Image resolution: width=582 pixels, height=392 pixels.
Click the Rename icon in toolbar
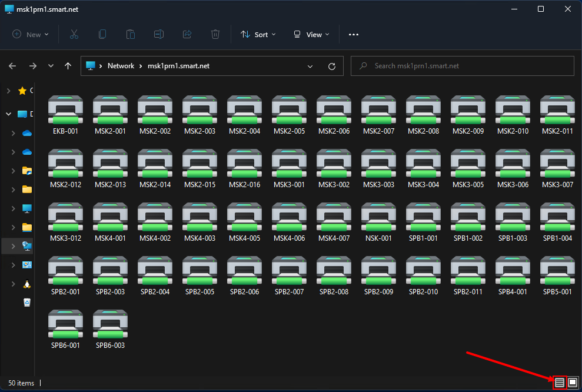click(x=159, y=35)
